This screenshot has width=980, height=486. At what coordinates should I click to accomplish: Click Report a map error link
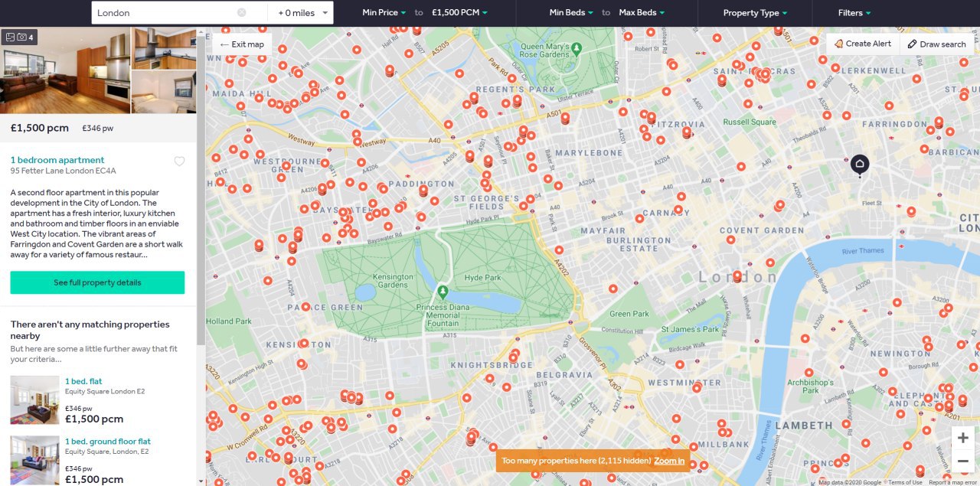tap(953, 482)
